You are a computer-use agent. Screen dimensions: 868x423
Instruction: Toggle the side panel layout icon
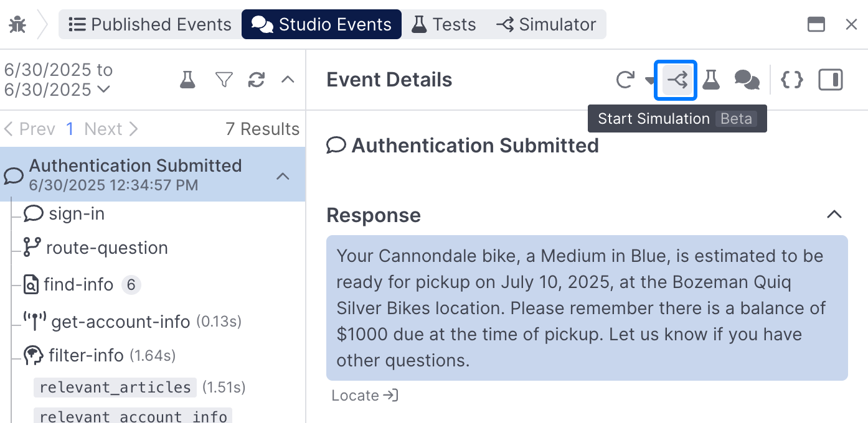831,80
